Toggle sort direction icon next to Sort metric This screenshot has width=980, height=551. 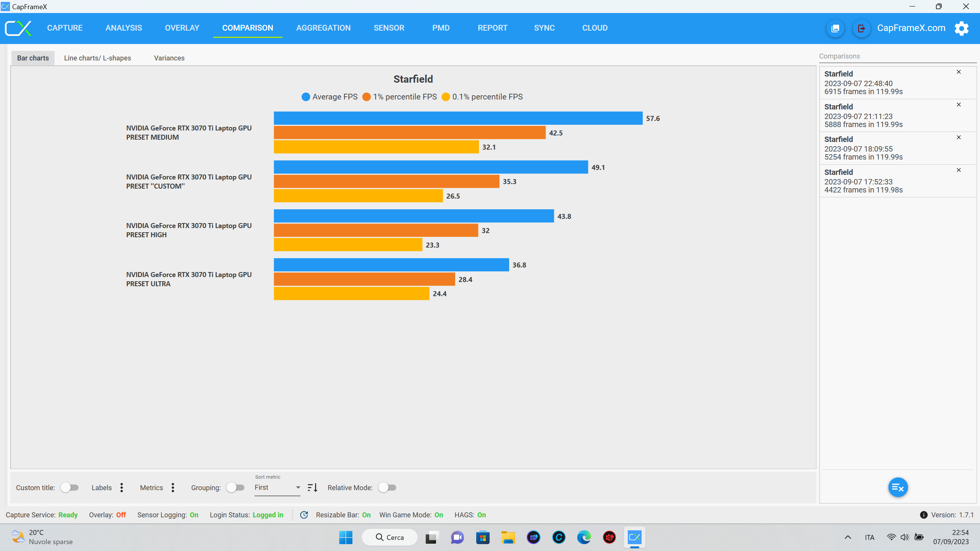pyautogui.click(x=312, y=487)
